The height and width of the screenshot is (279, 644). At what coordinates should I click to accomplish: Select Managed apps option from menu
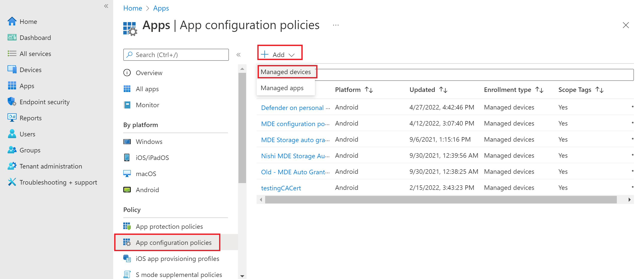coord(282,88)
